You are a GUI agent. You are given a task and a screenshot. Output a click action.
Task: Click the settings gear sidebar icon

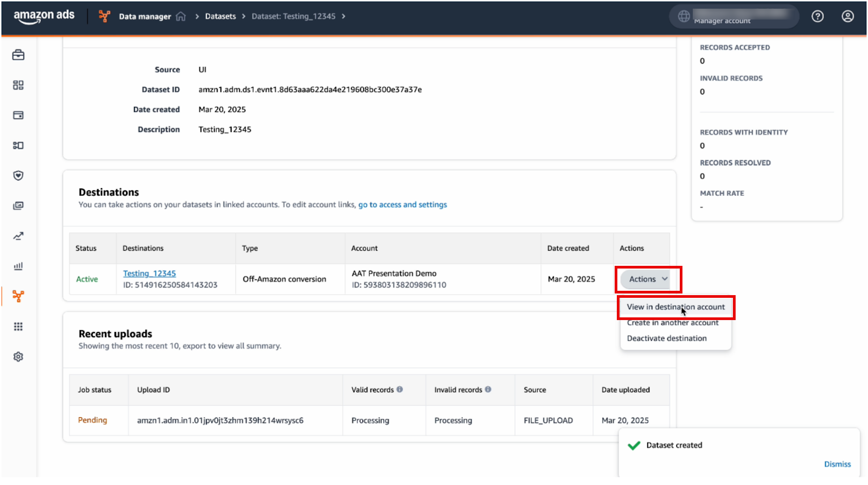click(18, 357)
